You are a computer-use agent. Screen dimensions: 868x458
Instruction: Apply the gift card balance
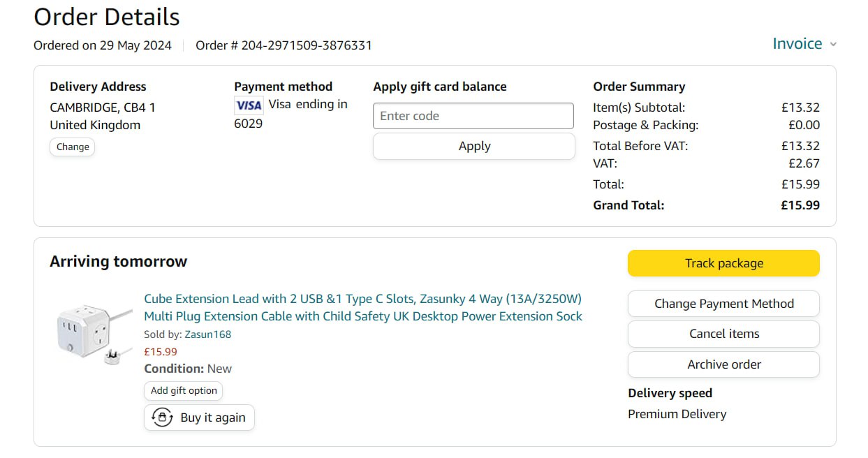coord(474,146)
